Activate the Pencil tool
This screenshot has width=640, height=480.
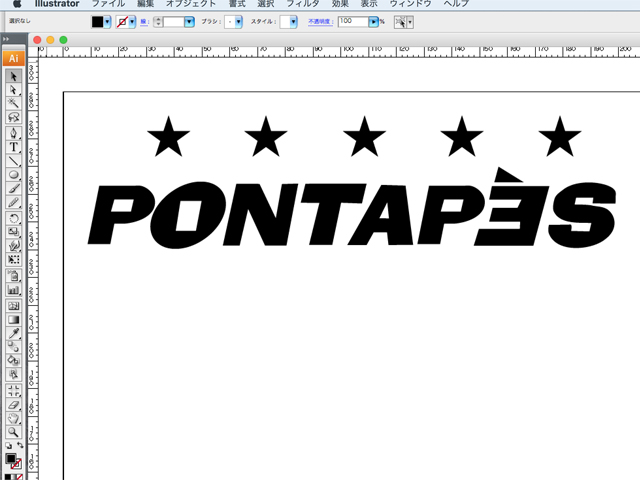pyautogui.click(x=13, y=202)
